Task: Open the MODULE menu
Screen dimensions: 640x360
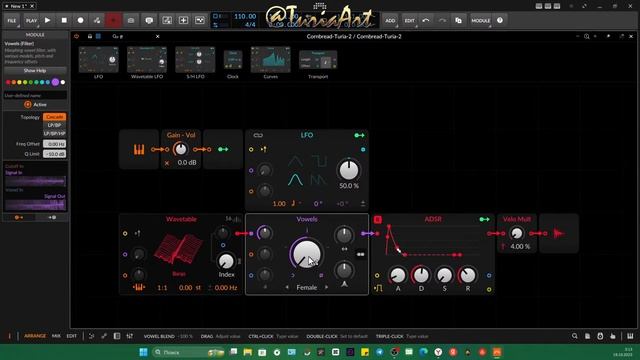Action: pyautogui.click(x=480, y=20)
